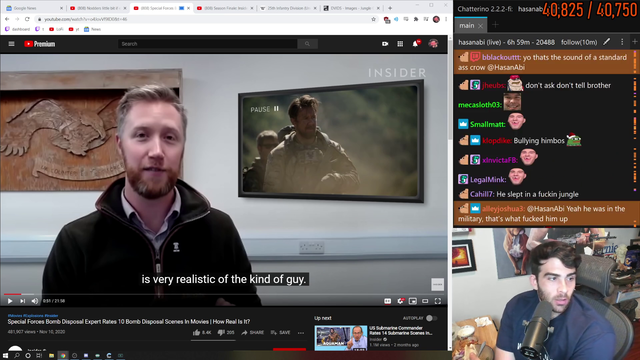Open the LoFi bookmark
The width and height of the screenshot is (640, 360).
(56, 29)
